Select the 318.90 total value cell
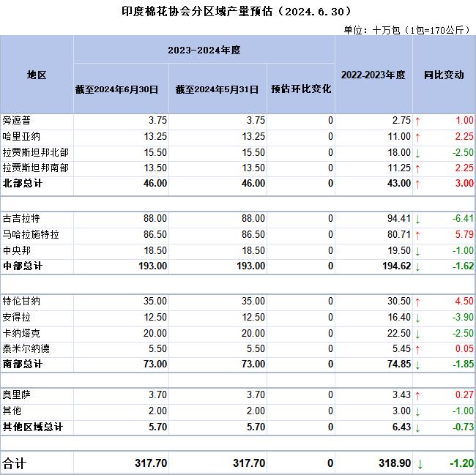This screenshot has height=475, width=476. coord(393,463)
